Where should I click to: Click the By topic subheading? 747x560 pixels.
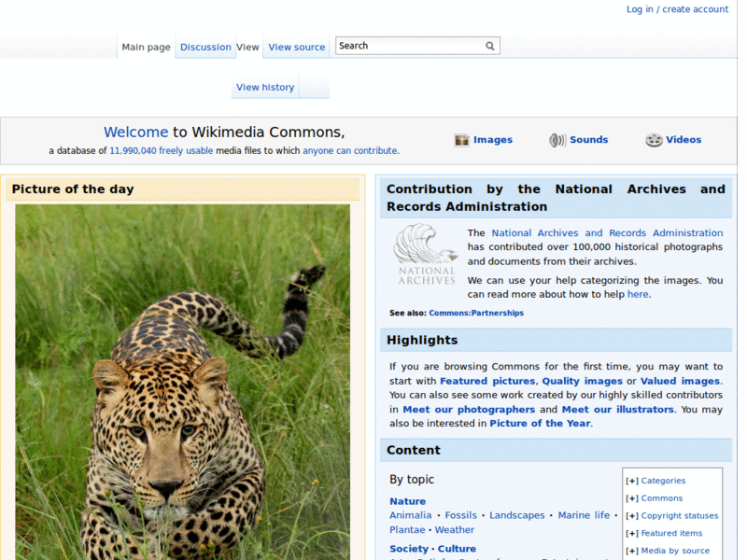(412, 480)
